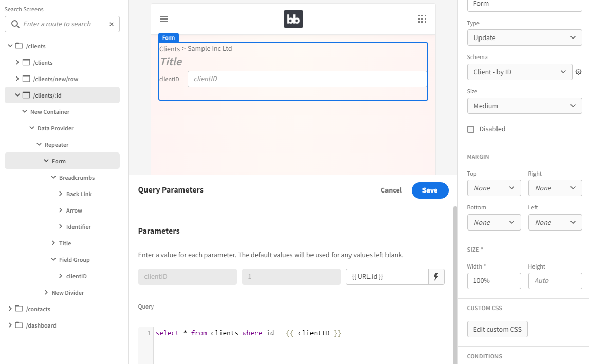Screen dimensions: 589x364
Task: Click the Clients breadcrumb link
Action: [170, 49]
